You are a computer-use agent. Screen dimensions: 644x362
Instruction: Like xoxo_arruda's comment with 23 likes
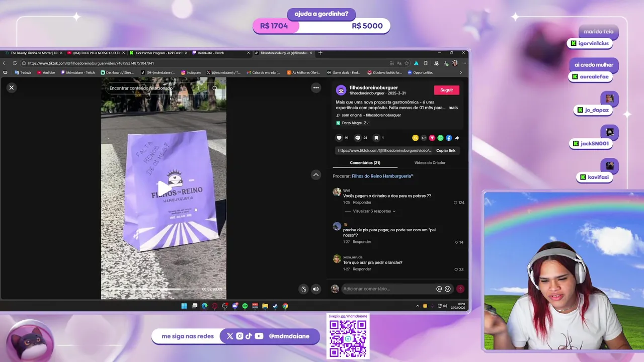[456, 269]
